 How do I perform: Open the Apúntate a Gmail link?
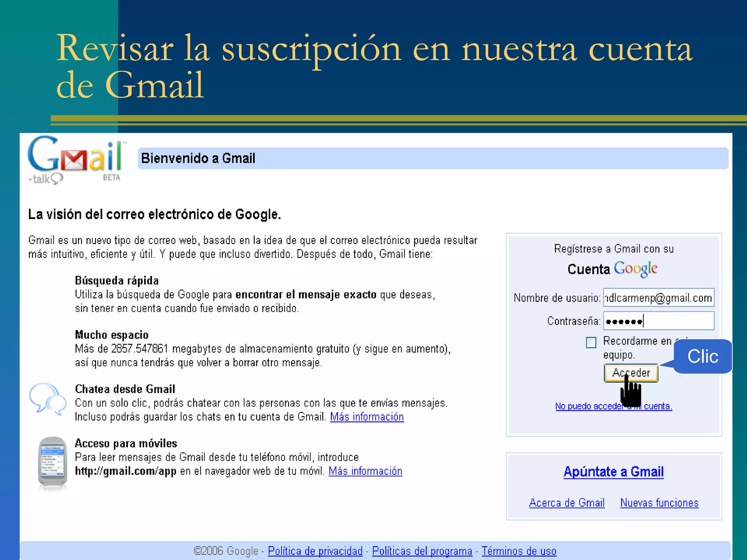coord(614,472)
